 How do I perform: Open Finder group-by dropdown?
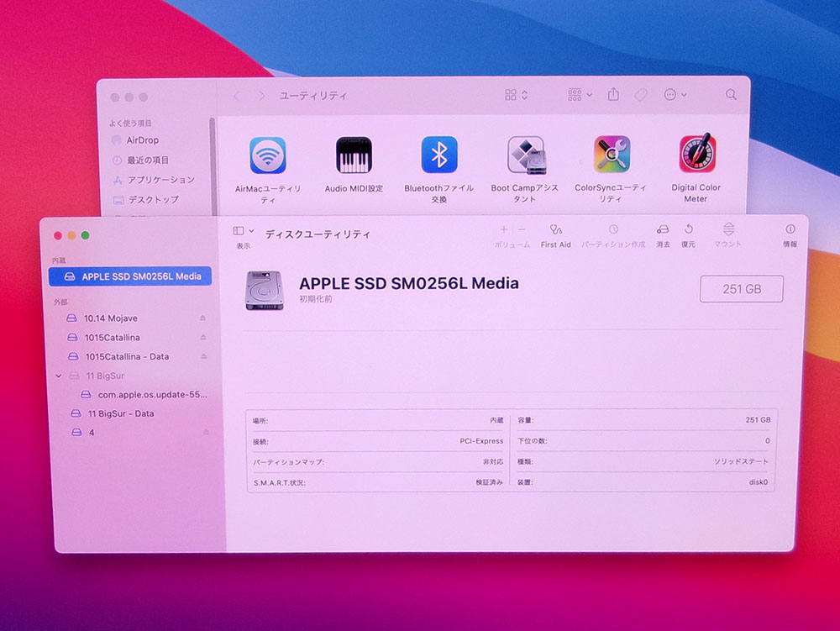[580, 95]
